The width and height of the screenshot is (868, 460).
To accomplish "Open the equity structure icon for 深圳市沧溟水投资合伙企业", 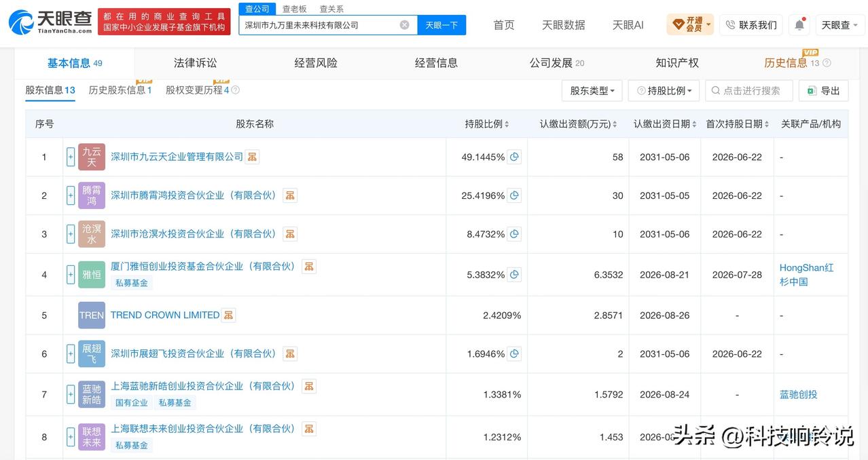I will point(290,234).
